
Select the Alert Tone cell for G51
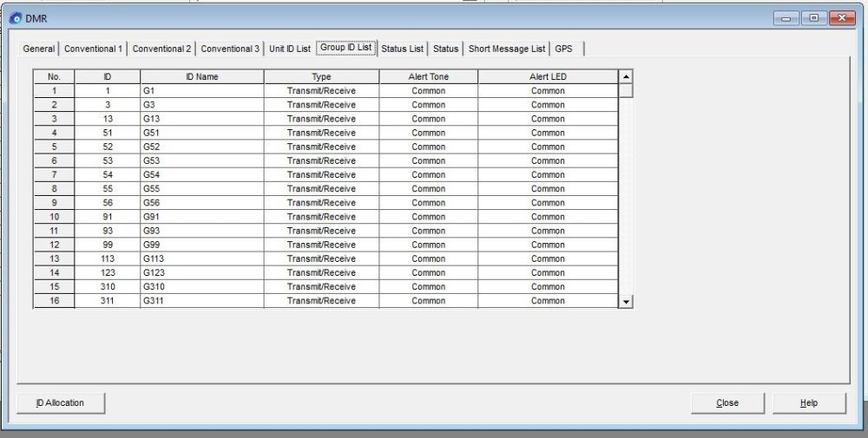(x=428, y=133)
